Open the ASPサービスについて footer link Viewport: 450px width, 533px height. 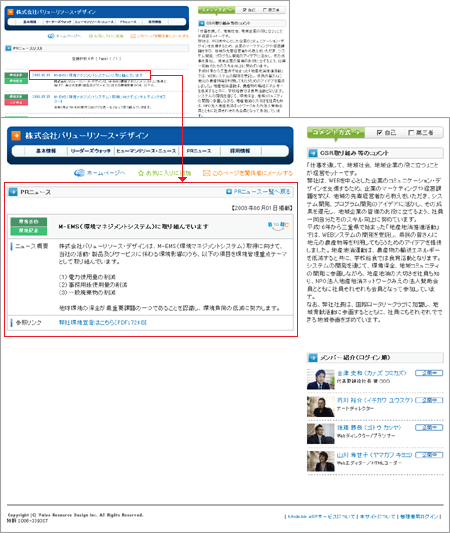pyautogui.click(x=321, y=517)
